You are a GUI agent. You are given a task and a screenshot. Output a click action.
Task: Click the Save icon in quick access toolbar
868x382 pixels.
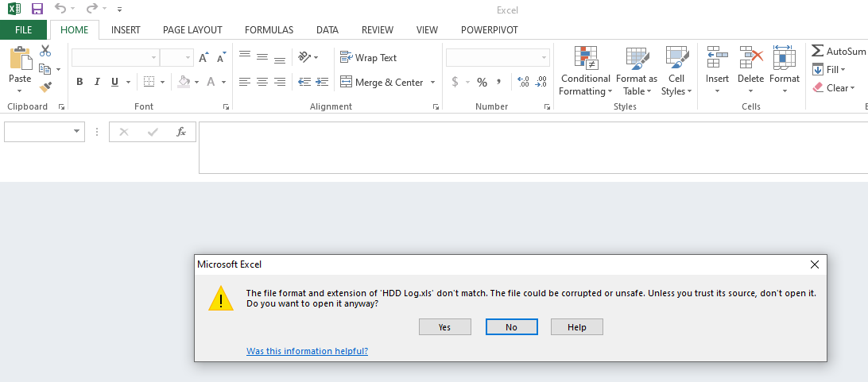point(37,9)
